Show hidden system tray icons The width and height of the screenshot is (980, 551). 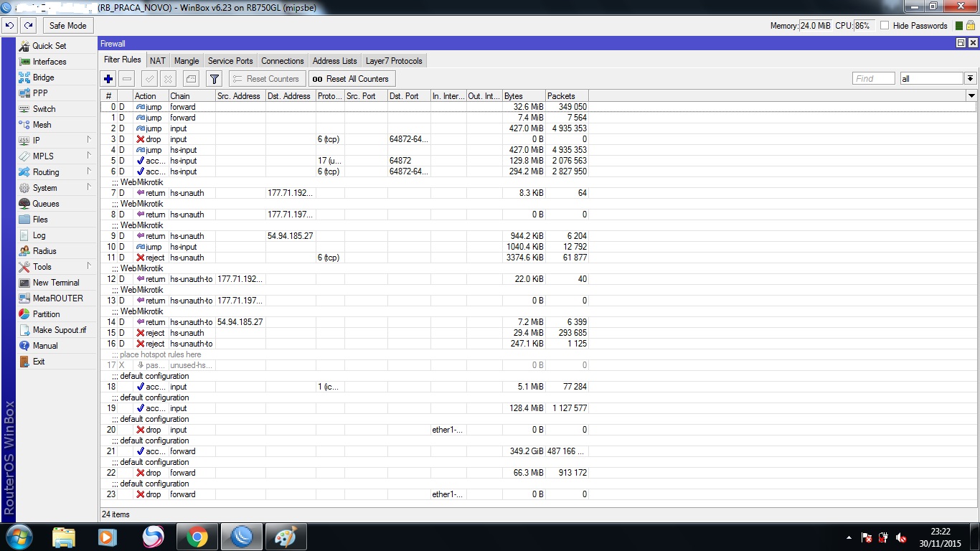849,537
